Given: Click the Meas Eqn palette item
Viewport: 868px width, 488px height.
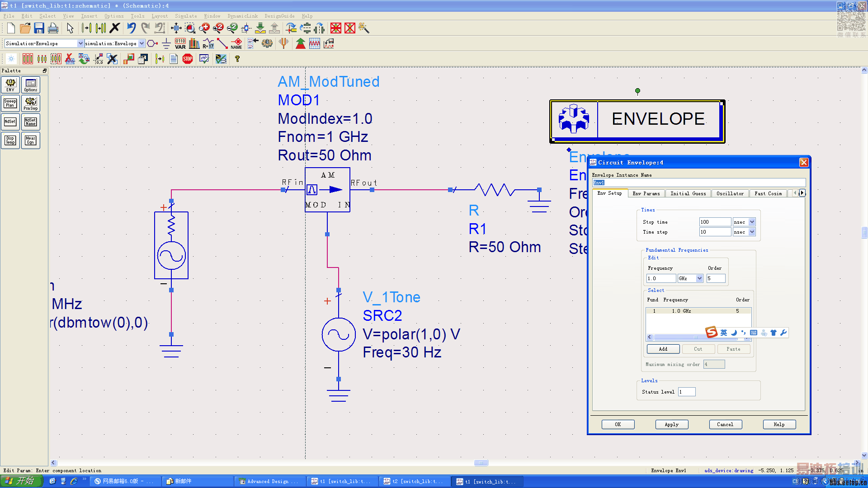Looking at the screenshot, I should tap(31, 141).
